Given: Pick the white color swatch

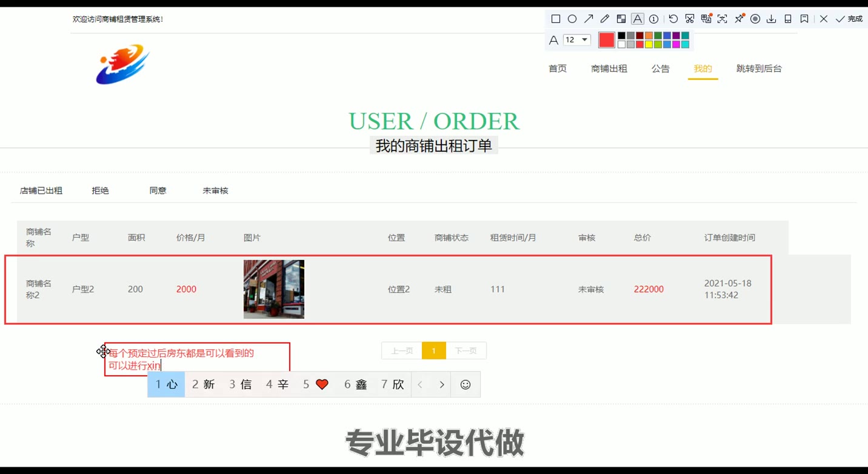Looking at the screenshot, I should point(621,44).
